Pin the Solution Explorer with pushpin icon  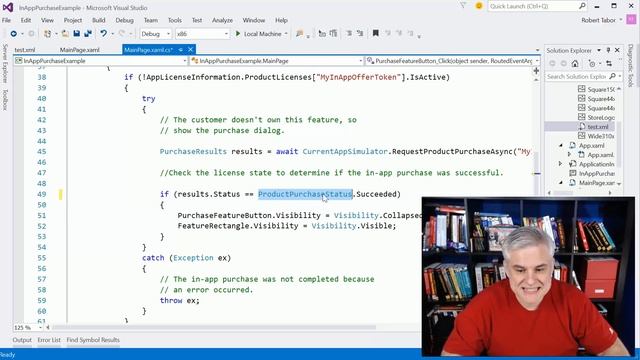pyautogui.click(x=608, y=50)
